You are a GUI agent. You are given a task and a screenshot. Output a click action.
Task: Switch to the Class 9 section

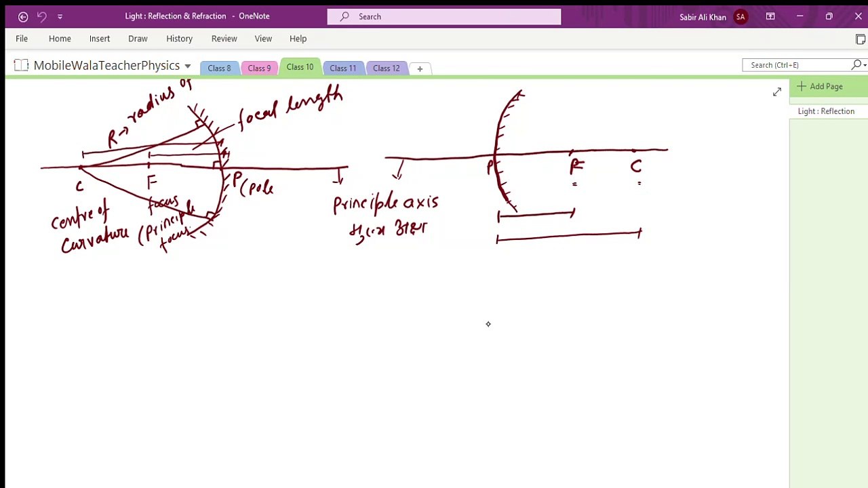click(x=259, y=68)
